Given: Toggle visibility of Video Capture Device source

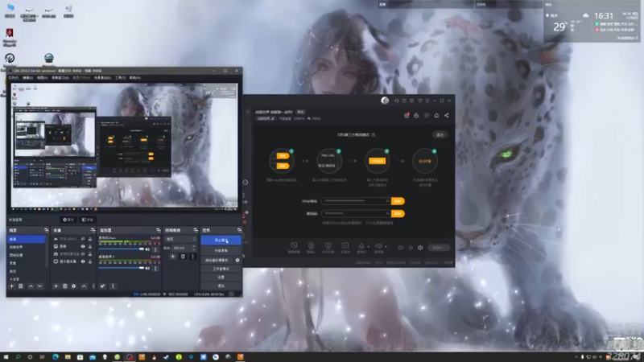Looking at the screenshot, I should coord(83,253).
